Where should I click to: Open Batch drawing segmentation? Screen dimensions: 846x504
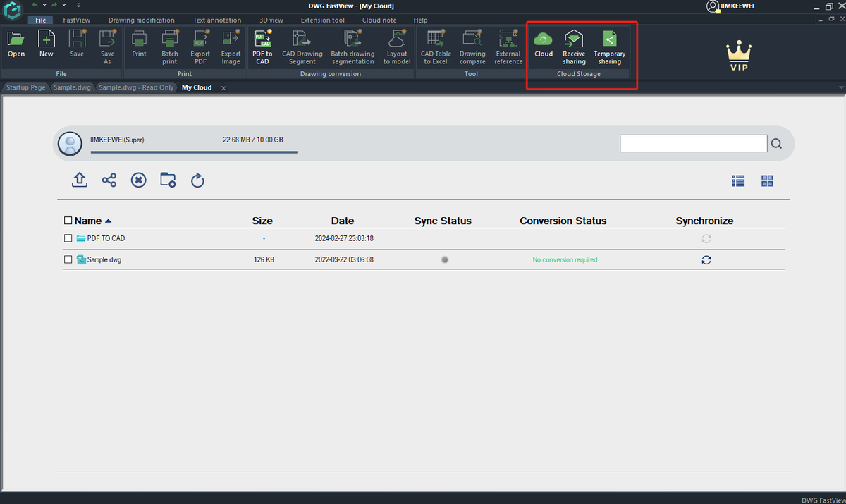tap(352, 47)
